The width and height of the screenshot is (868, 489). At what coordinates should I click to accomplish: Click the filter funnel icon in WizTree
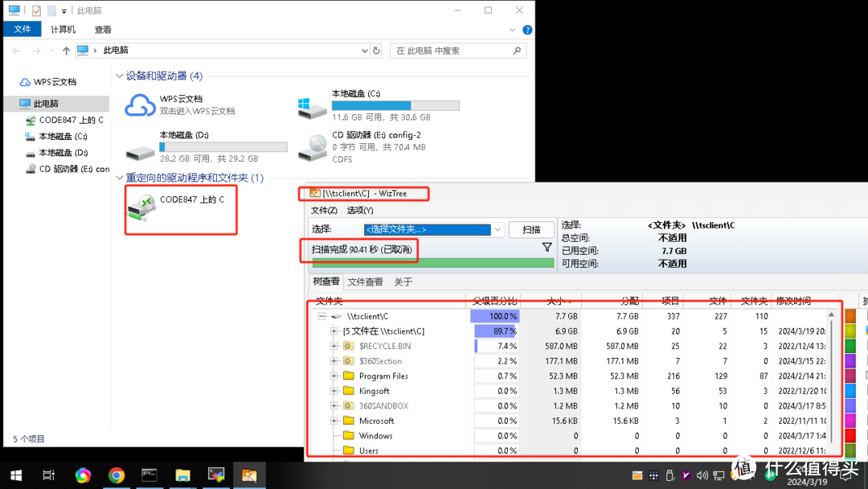point(547,248)
